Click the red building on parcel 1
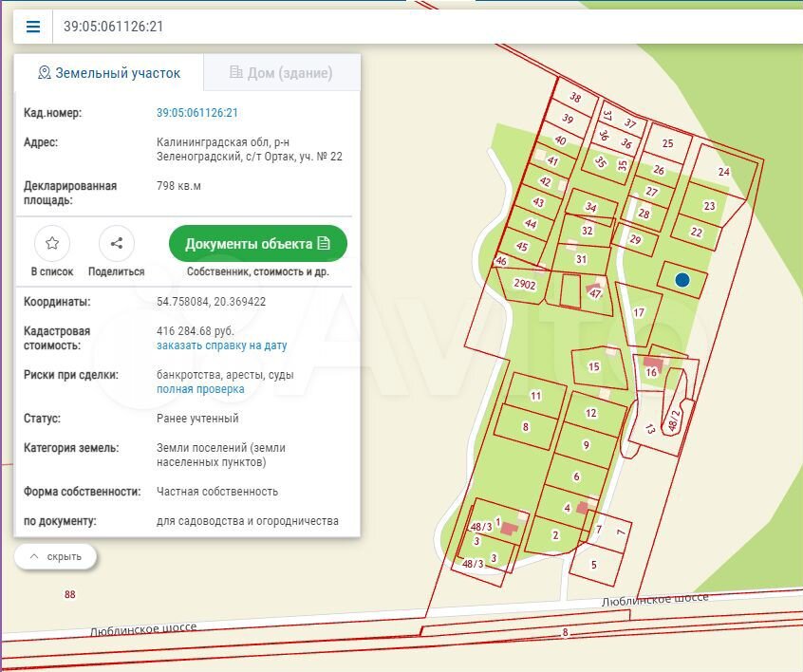 point(510,528)
